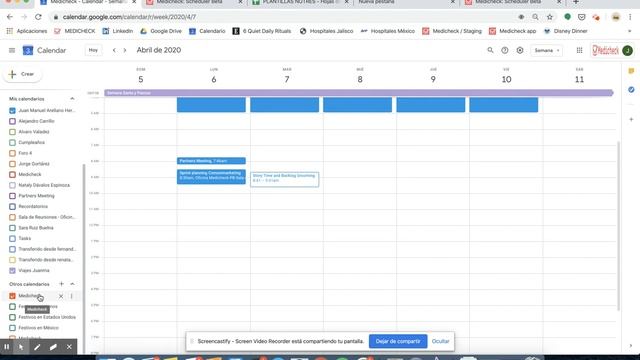
Task: Open the Disney Dinner bookmark
Action: pyautogui.click(x=566, y=31)
